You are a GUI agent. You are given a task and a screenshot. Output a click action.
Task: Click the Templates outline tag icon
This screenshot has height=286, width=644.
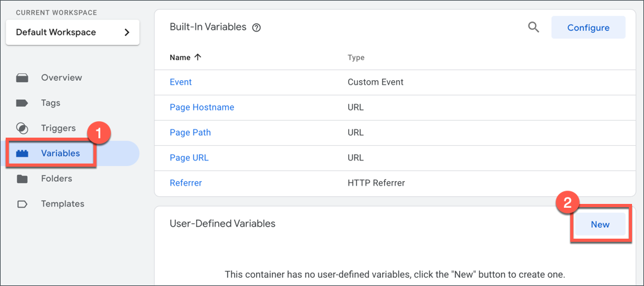[22, 204]
